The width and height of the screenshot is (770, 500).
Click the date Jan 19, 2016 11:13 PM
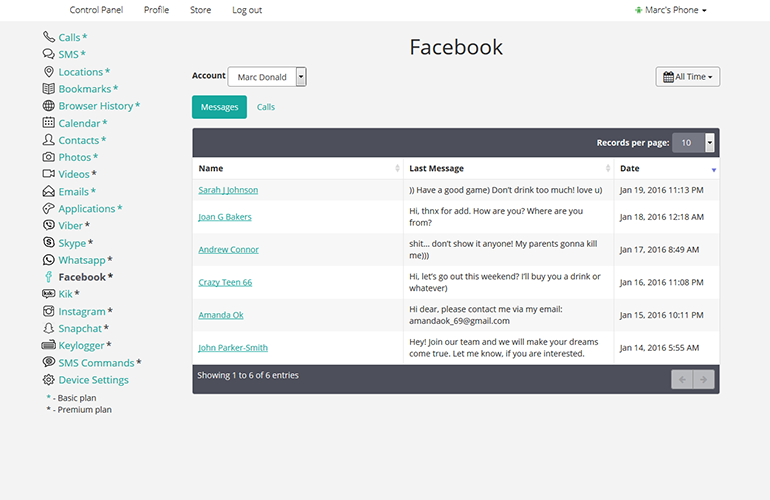[x=661, y=190]
